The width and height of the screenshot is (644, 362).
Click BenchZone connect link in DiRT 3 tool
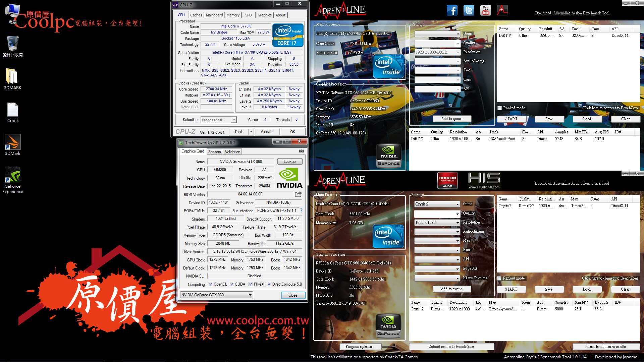click(610, 108)
